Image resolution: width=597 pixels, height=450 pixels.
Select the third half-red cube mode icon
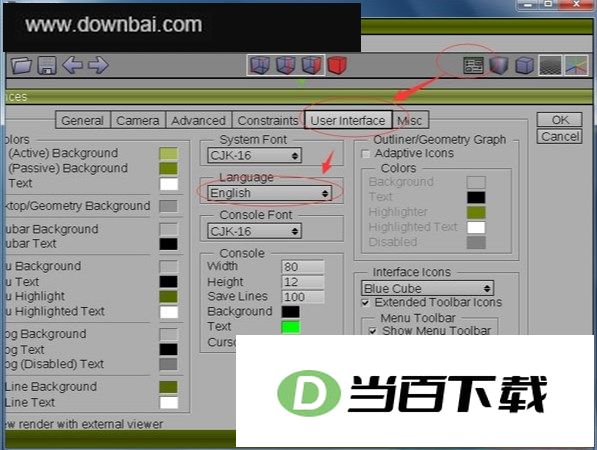click(x=311, y=65)
